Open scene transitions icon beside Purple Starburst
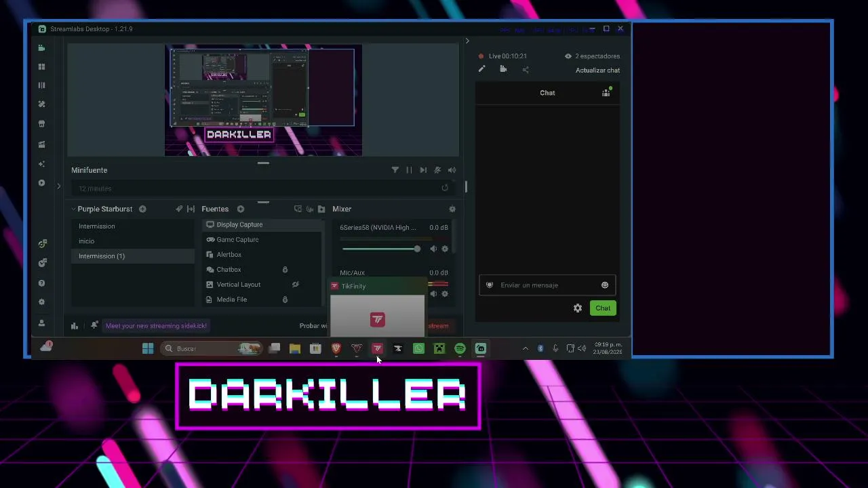The height and width of the screenshot is (488, 868). 179,209
